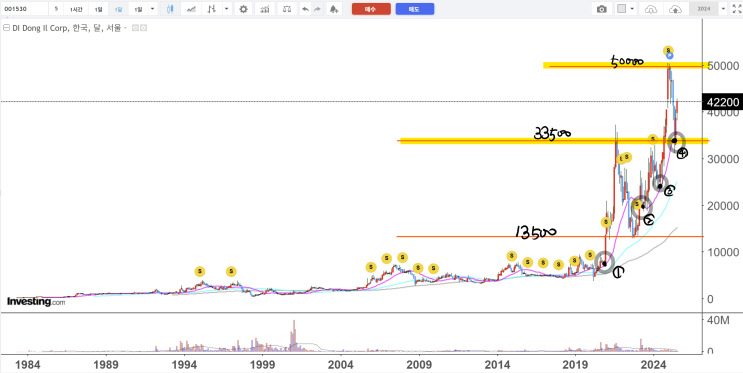Click the blue 매도 sell button

[415, 9]
